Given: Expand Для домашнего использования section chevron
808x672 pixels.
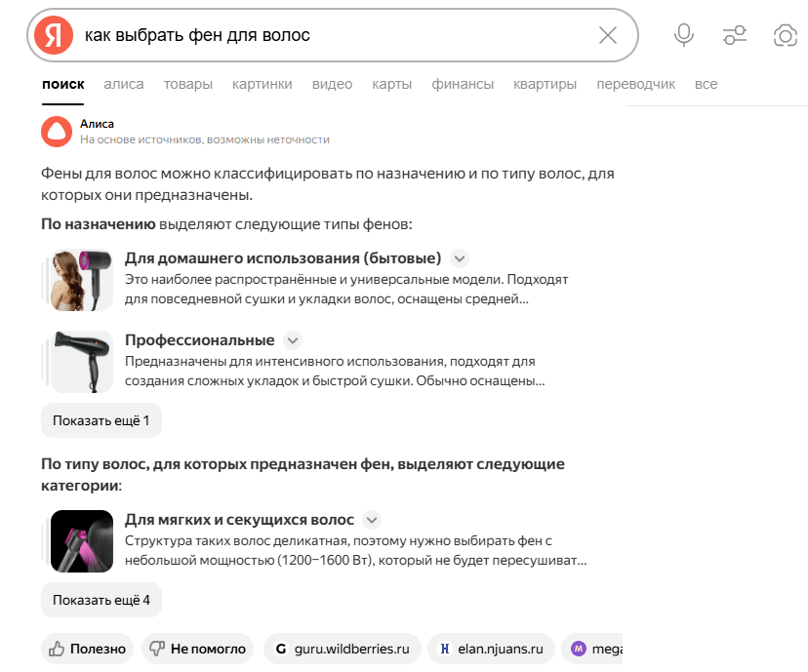Looking at the screenshot, I should 460,258.
